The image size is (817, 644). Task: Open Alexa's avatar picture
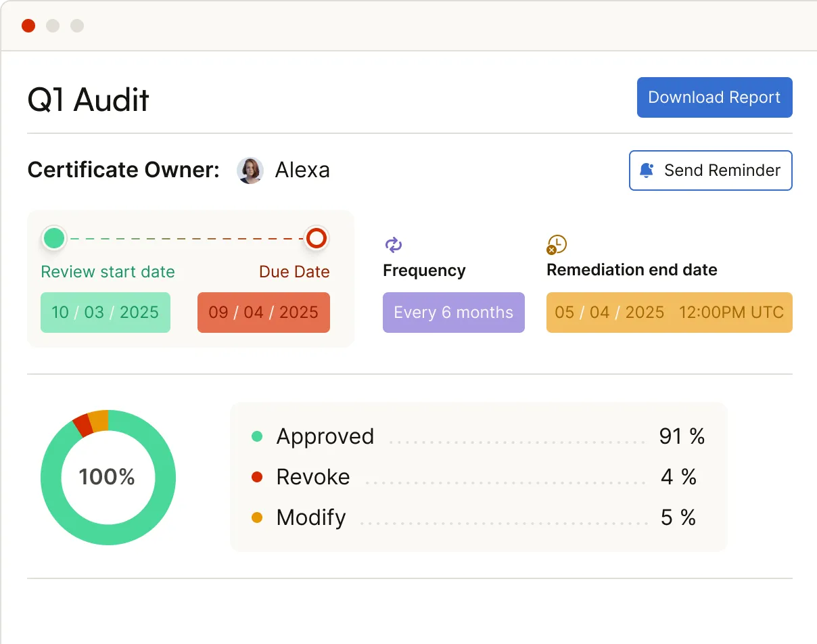click(250, 170)
